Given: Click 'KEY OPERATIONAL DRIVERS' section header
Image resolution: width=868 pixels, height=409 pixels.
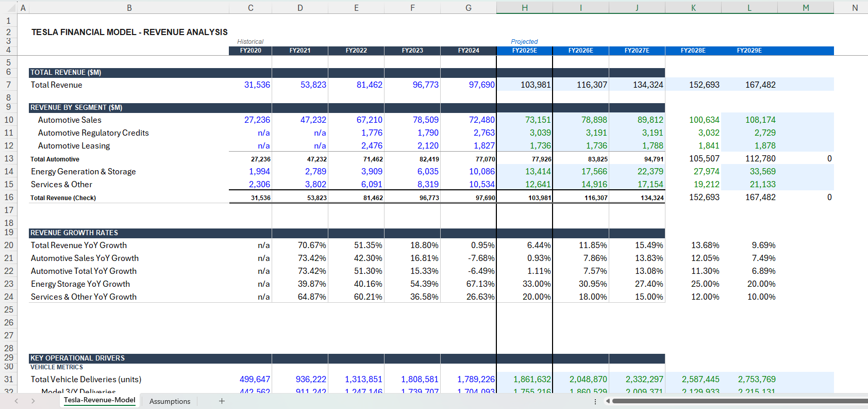Looking at the screenshot, I should click(77, 358).
